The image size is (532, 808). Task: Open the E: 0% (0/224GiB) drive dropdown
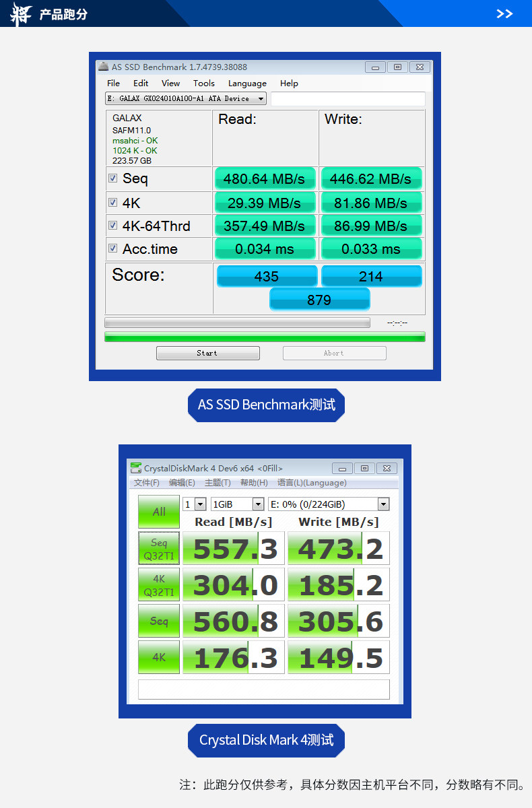coord(329,504)
